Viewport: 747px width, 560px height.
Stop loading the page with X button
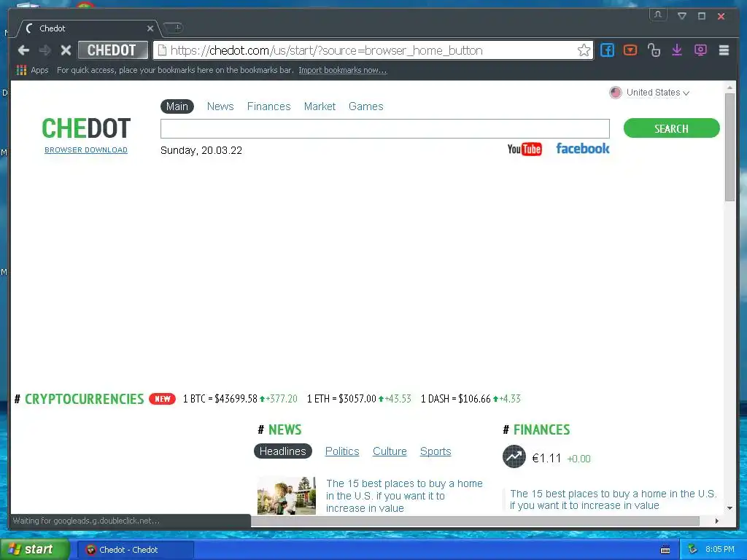(x=66, y=50)
